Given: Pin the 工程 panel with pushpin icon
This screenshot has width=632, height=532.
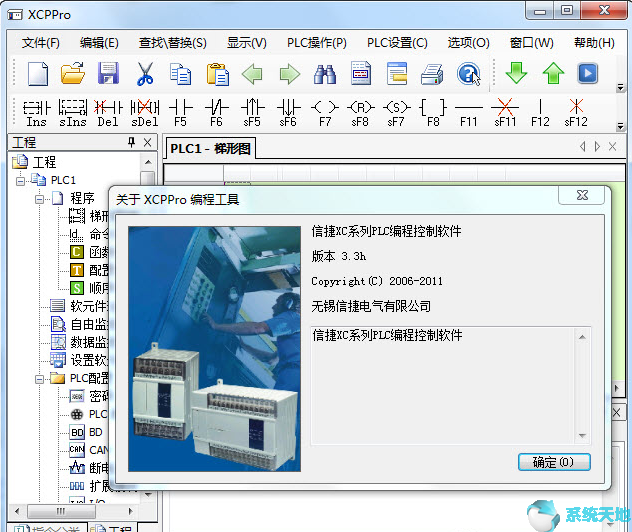Looking at the screenshot, I should click(x=131, y=142).
